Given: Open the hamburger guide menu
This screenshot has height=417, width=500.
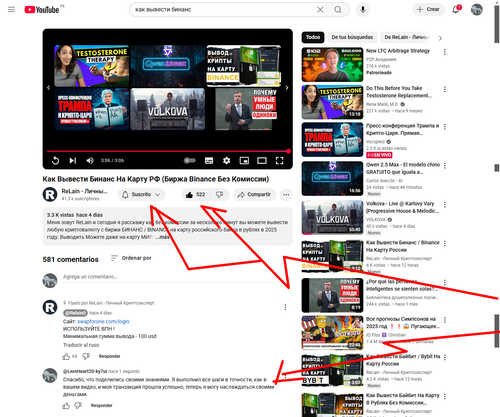Looking at the screenshot, I should pyautogui.click(x=11, y=9).
